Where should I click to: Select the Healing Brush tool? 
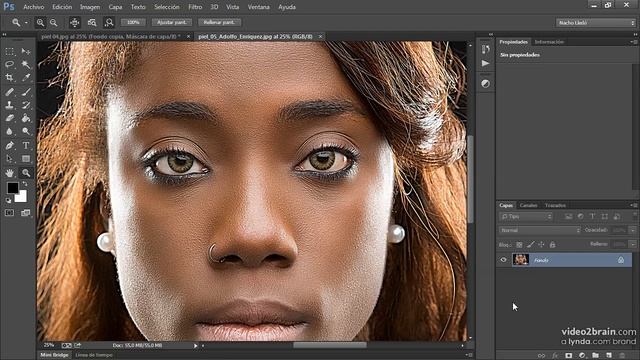pos(9,92)
